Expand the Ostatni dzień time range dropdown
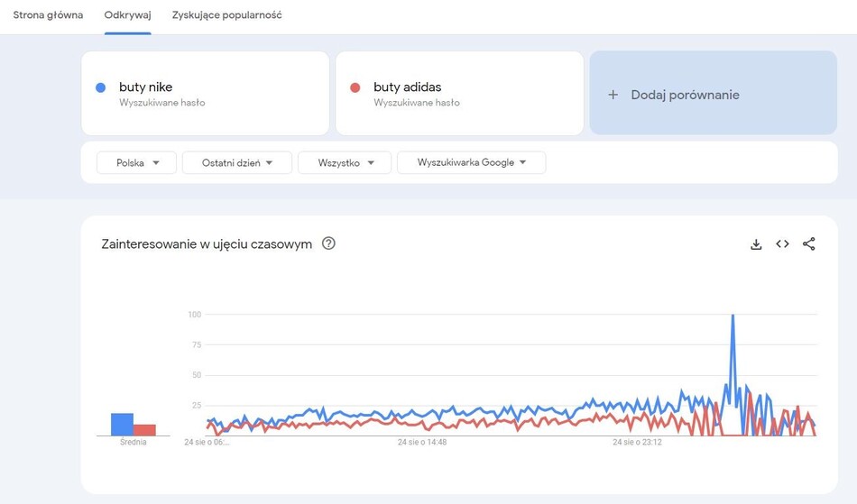 pos(237,163)
